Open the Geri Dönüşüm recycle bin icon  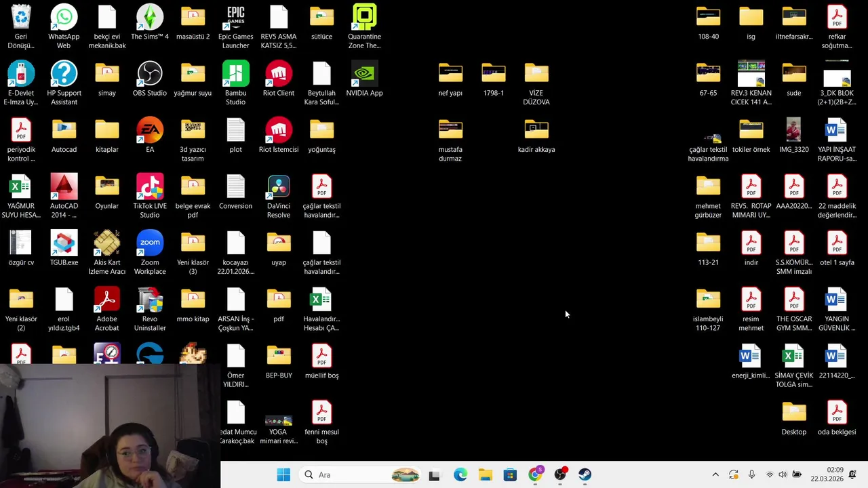click(x=21, y=17)
